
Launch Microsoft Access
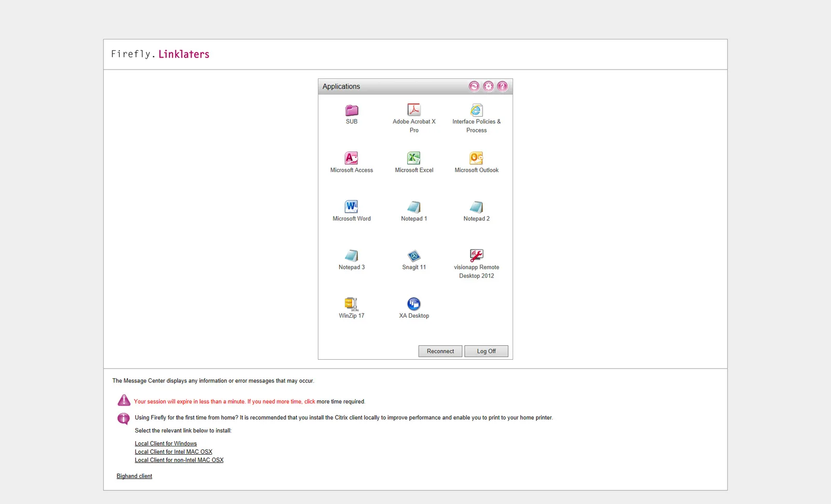point(352,162)
